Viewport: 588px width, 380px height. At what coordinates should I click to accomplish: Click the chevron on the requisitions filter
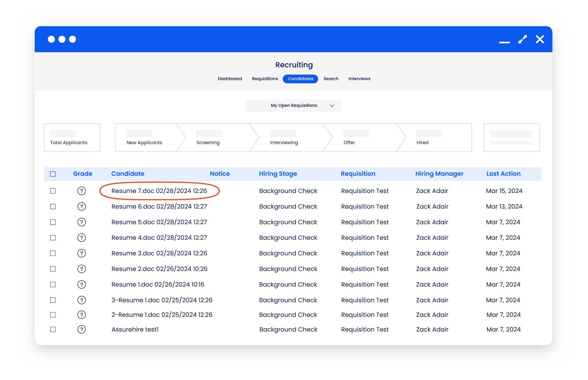pyautogui.click(x=332, y=106)
